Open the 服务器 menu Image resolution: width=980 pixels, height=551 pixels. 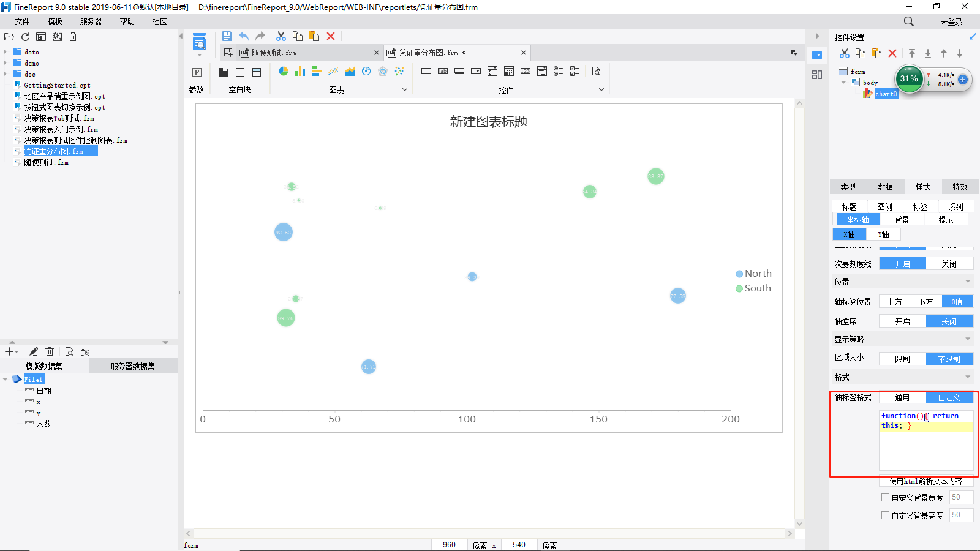(x=91, y=21)
